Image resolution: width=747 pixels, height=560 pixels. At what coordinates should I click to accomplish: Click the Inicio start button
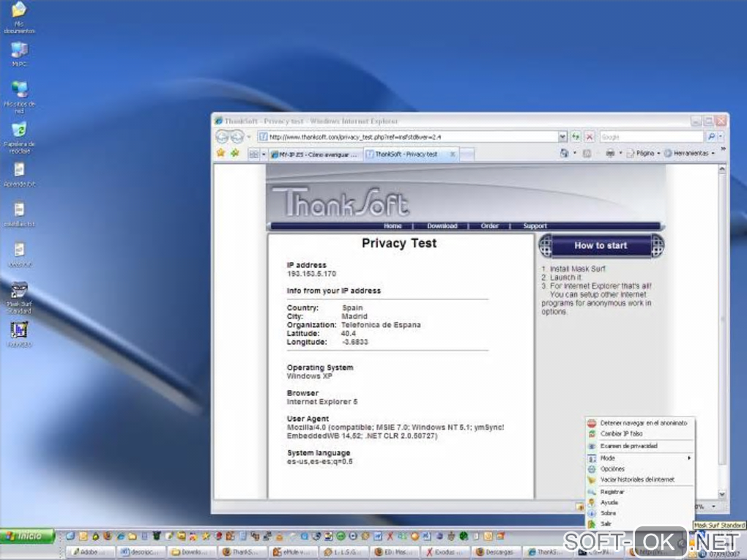point(28,536)
